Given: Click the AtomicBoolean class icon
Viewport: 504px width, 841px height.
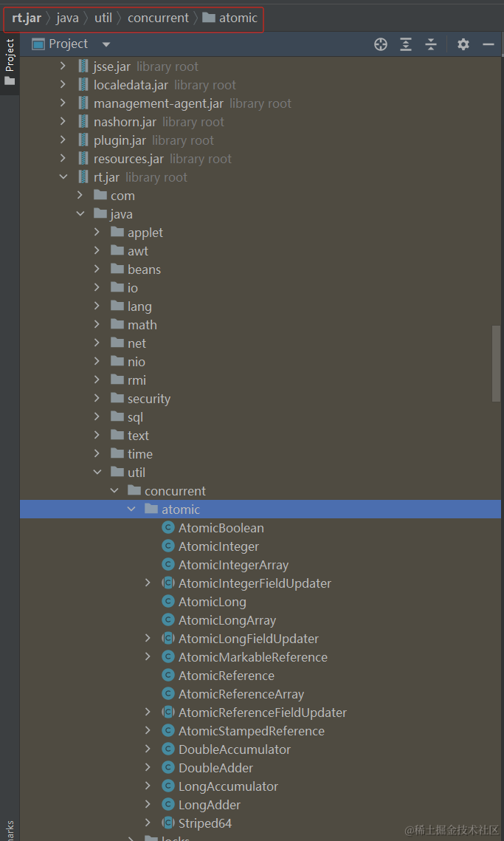Looking at the screenshot, I should click(x=168, y=528).
